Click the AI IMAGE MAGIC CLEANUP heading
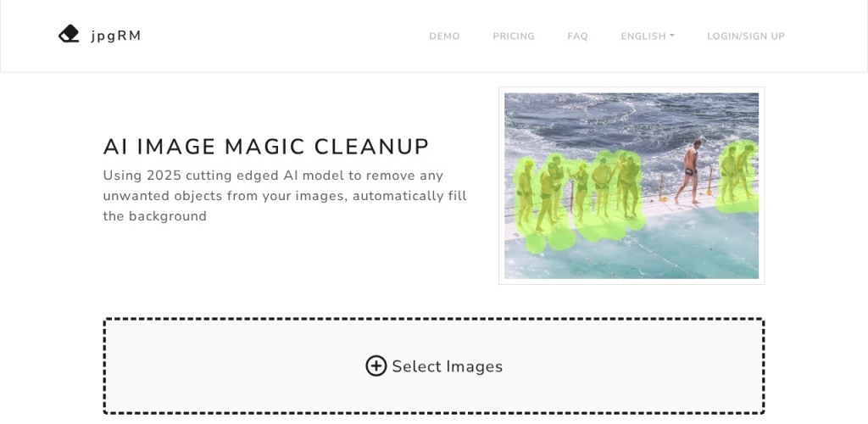The width and height of the screenshot is (868, 424). [266, 148]
